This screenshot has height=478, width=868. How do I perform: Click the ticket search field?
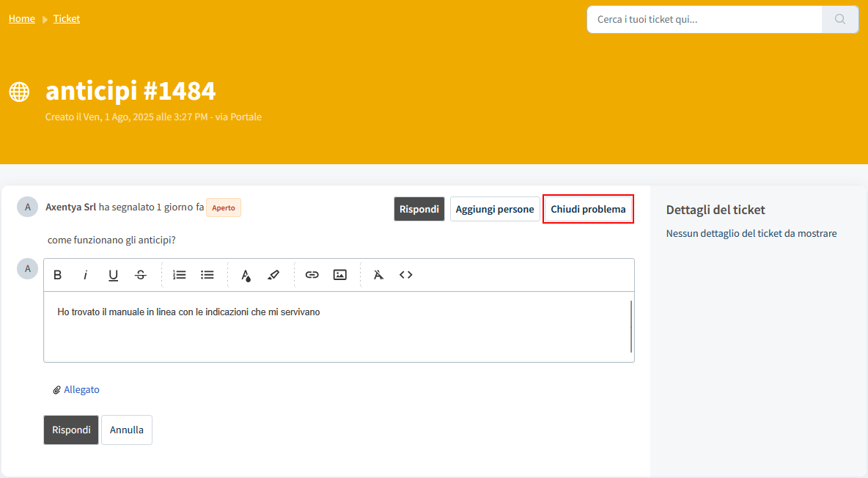click(704, 19)
